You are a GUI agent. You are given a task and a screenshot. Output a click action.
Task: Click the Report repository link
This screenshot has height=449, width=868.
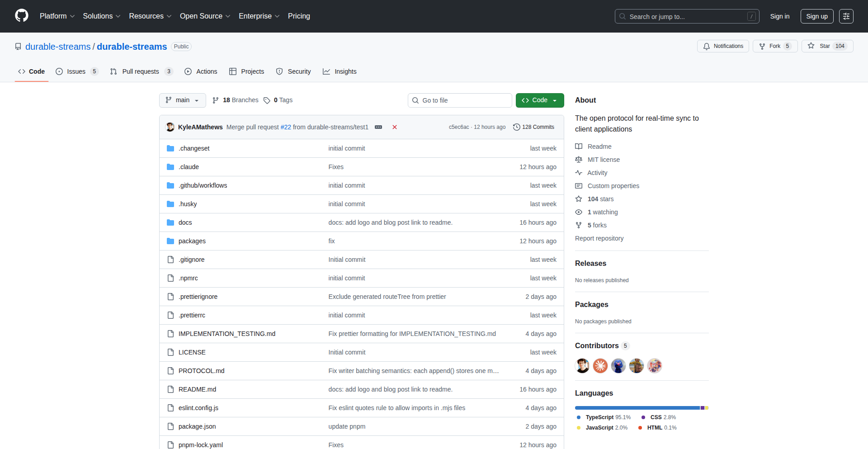599,238
